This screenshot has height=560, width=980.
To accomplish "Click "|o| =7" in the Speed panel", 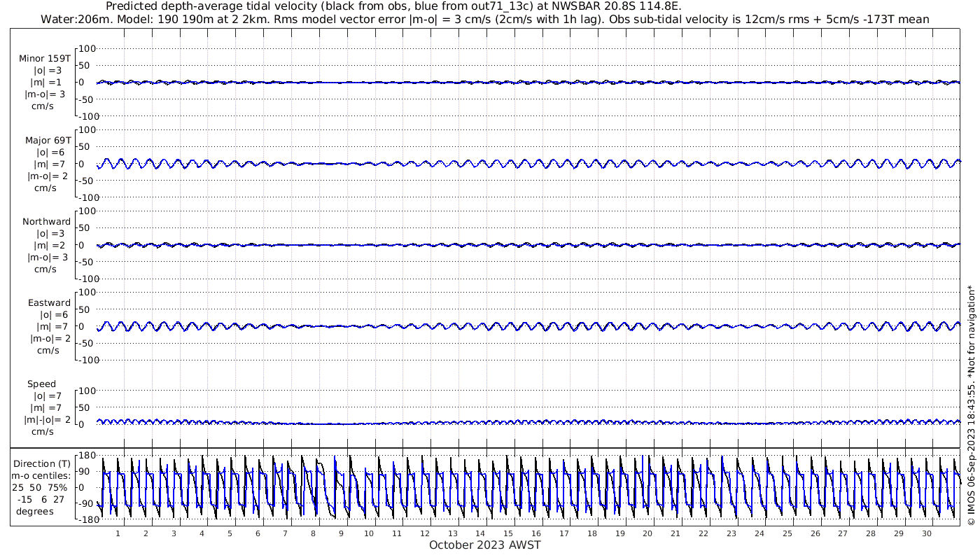I will click(48, 396).
